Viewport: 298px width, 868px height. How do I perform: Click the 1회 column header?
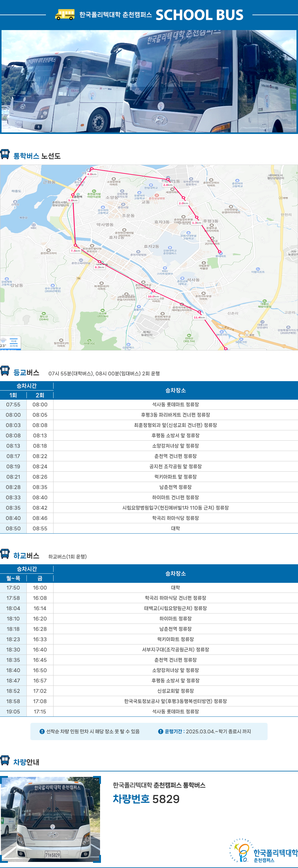click(x=13, y=395)
